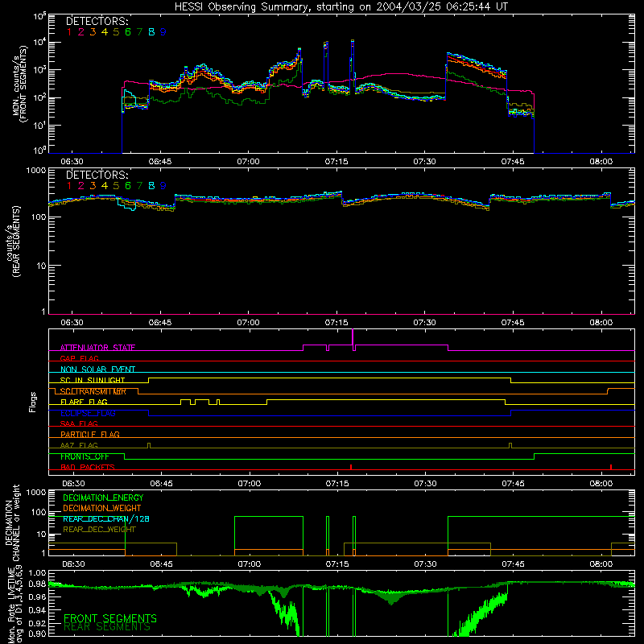Select the "SC_TRANSMITTER" flag label
This screenshot has width=644, height=644.
click(x=93, y=391)
